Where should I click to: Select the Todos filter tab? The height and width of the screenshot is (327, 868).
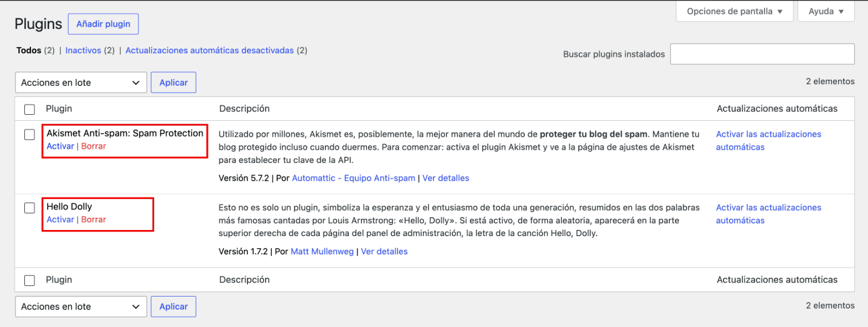click(x=29, y=50)
